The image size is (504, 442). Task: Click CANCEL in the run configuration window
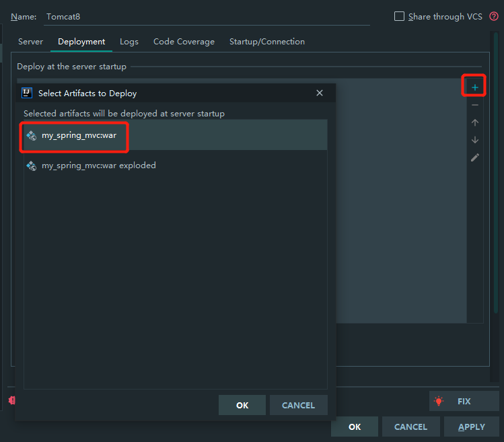tap(410, 427)
